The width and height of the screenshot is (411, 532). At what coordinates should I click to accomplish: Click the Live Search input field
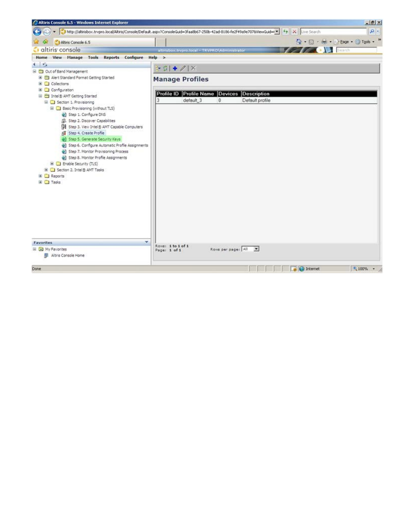tap(333, 31)
